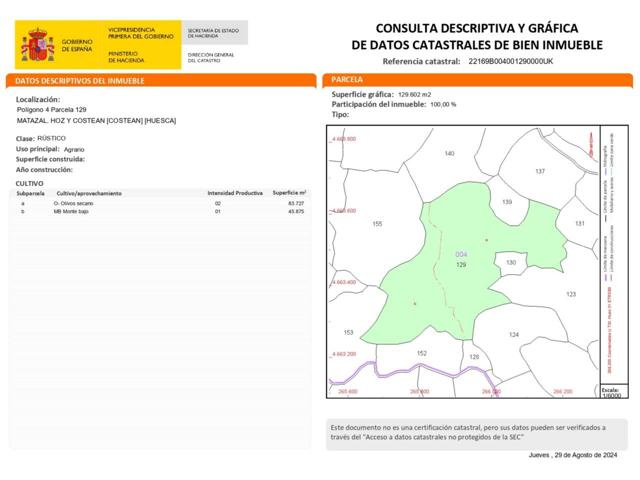Click parcel 139 on the map

click(507, 202)
